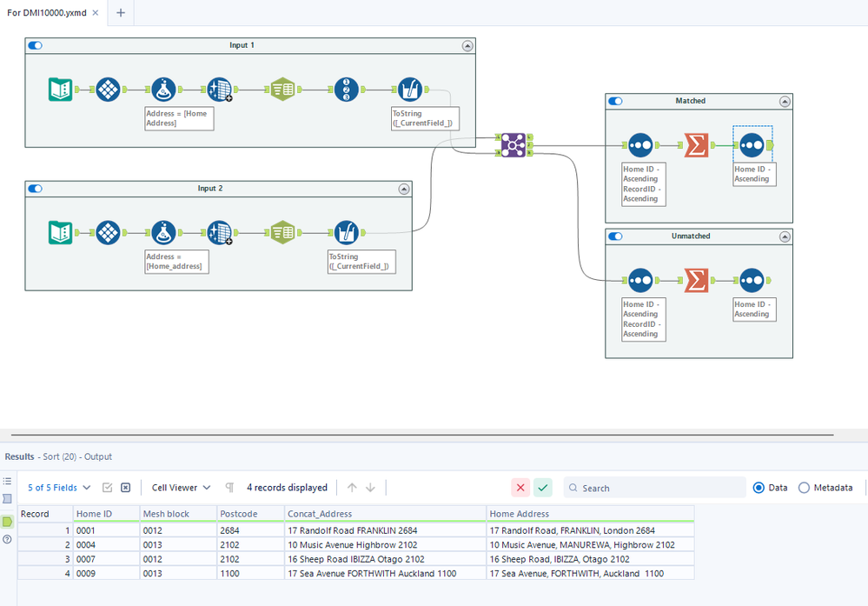Select the Summarize tool in Unmatched container
Viewport: 868px width, 606px height.
pyautogui.click(x=696, y=280)
